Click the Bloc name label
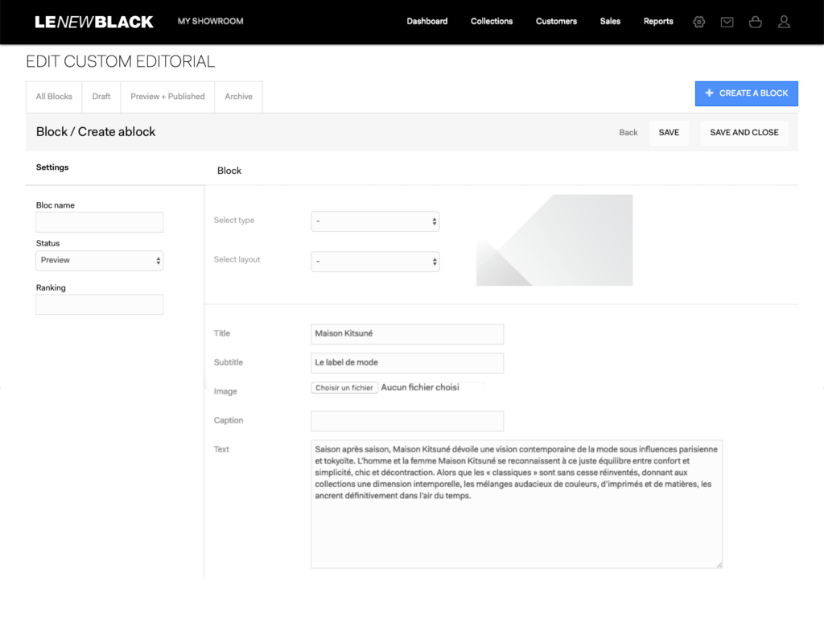This screenshot has width=824, height=644. [56, 205]
